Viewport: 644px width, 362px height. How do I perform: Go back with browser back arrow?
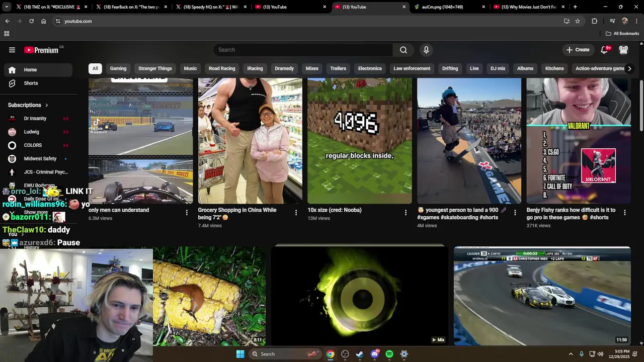7,21
